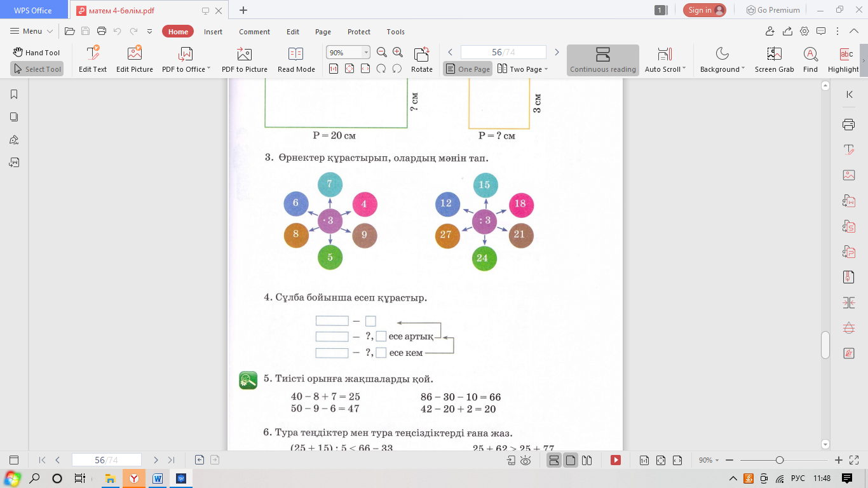The image size is (868, 488).
Task: Activate the Highlight tool
Action: click(x=844, y=60)
